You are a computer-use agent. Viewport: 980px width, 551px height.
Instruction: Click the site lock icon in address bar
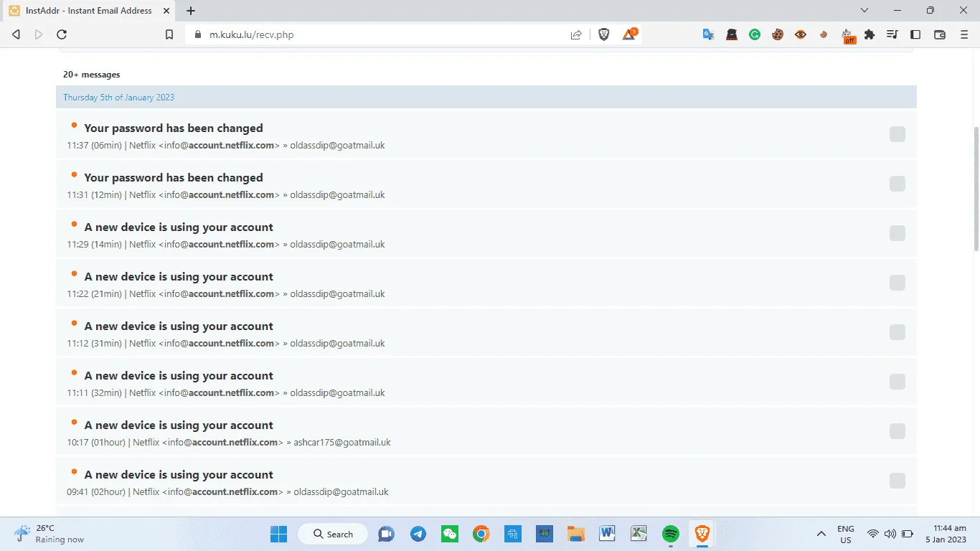[x=198, y=34]
